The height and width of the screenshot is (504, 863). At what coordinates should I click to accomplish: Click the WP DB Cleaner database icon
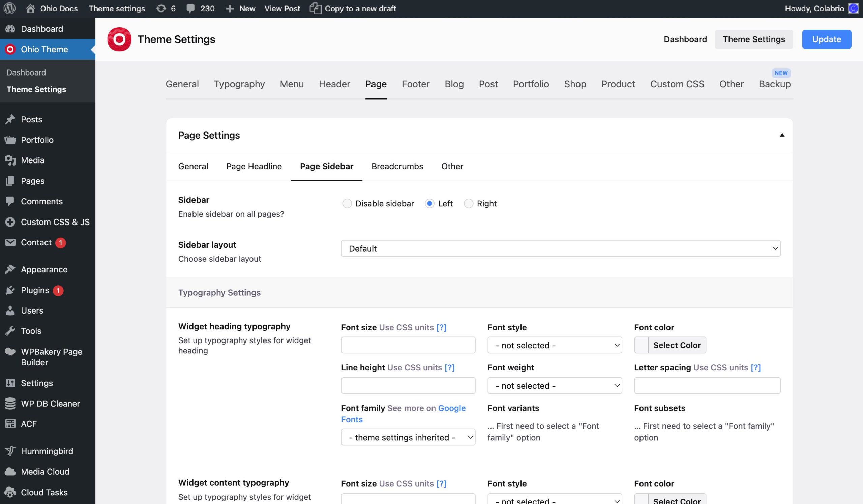pyautogui.click(x=10, y=403)
